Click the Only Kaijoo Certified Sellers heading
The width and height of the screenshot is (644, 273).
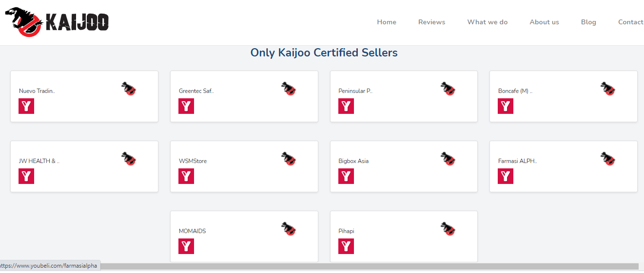[x=324, y=53]
